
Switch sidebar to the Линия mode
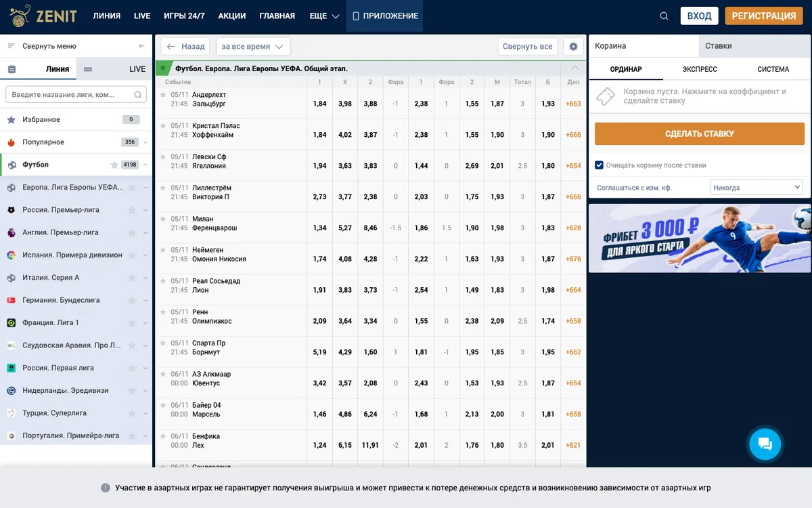[39, 68]
